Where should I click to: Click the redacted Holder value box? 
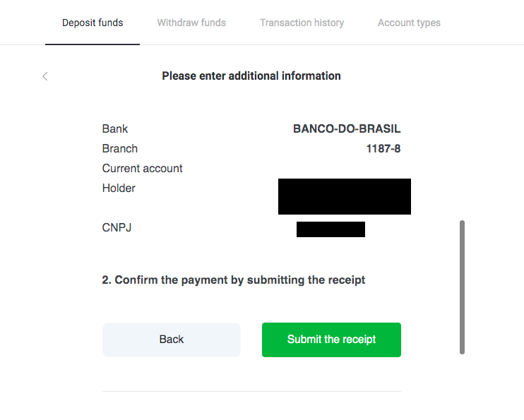(344, 196)
